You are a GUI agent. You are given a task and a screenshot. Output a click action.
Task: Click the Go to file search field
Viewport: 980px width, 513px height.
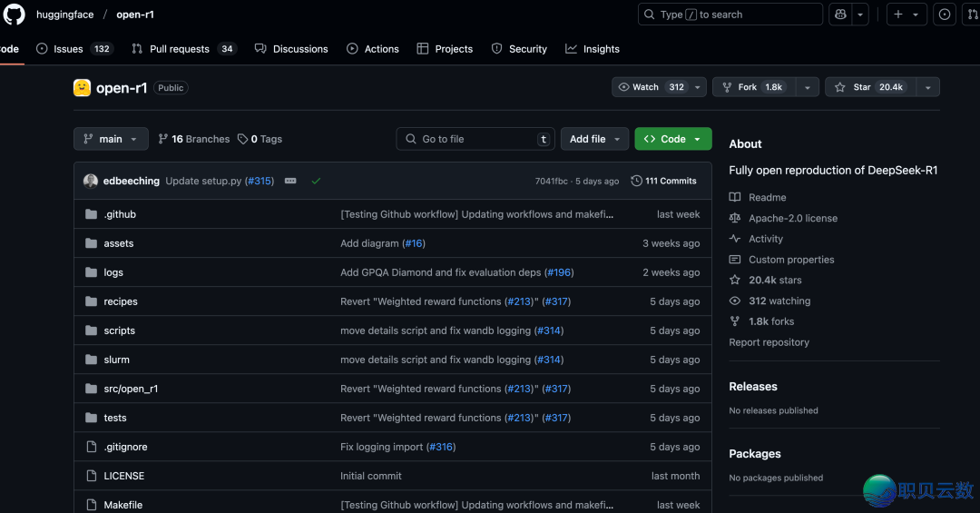475,139
